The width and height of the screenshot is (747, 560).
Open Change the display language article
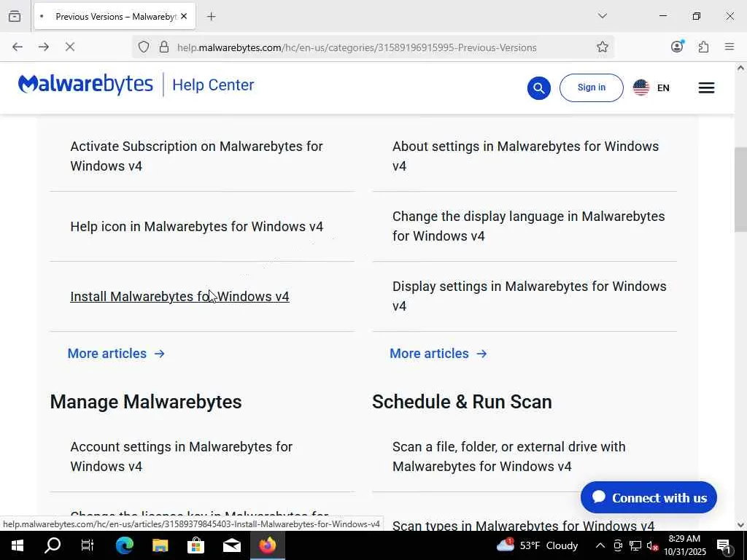pos(528,226)
